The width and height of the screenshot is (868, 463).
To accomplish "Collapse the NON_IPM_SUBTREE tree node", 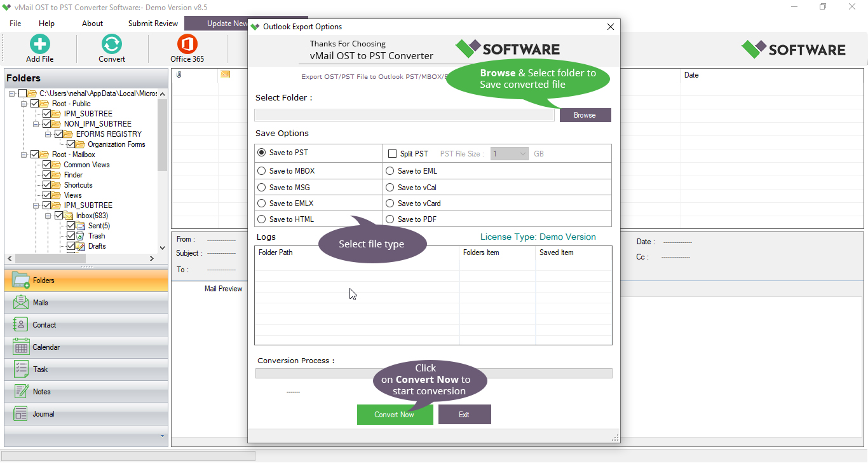I will click(36, 124).
